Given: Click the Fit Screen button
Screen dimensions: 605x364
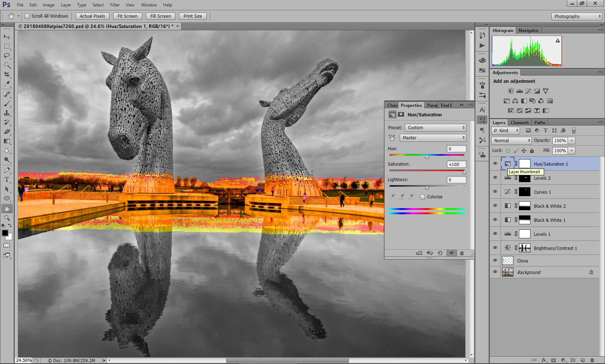Looking at the screenshot, I should [x=127, y=16].
